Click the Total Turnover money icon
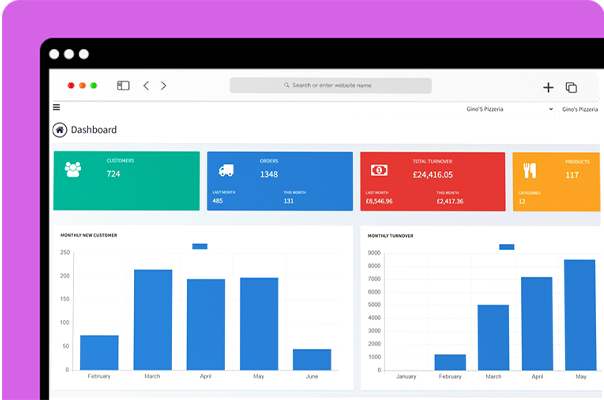The height and width of the screenshot is (400, 604). click(x=379, y=170)
